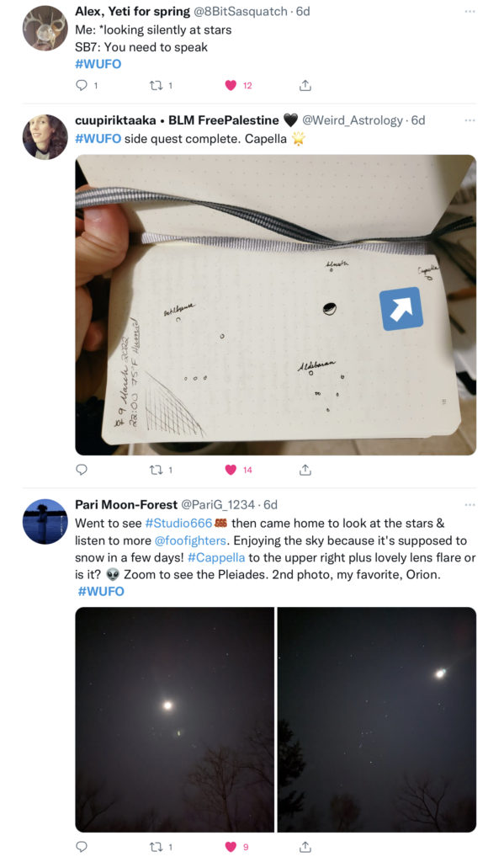504x862 pixels.
Task: Open more options on Alex's tweet
Action: [470, 11]
